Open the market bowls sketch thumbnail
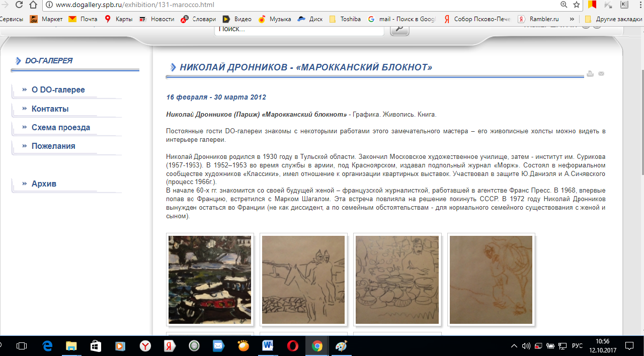 [397, 280]
